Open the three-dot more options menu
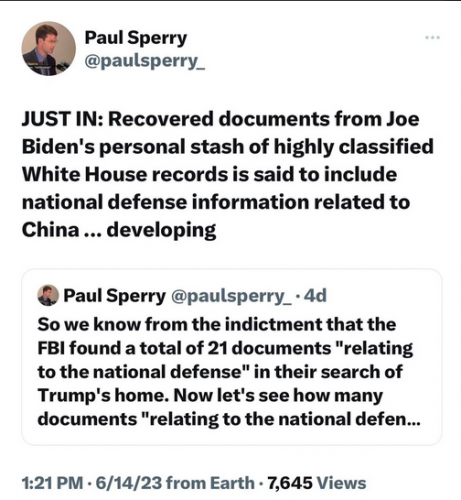The height and width of the screenshot is (500, 461). pyautogui.click(x=433, y=37)
